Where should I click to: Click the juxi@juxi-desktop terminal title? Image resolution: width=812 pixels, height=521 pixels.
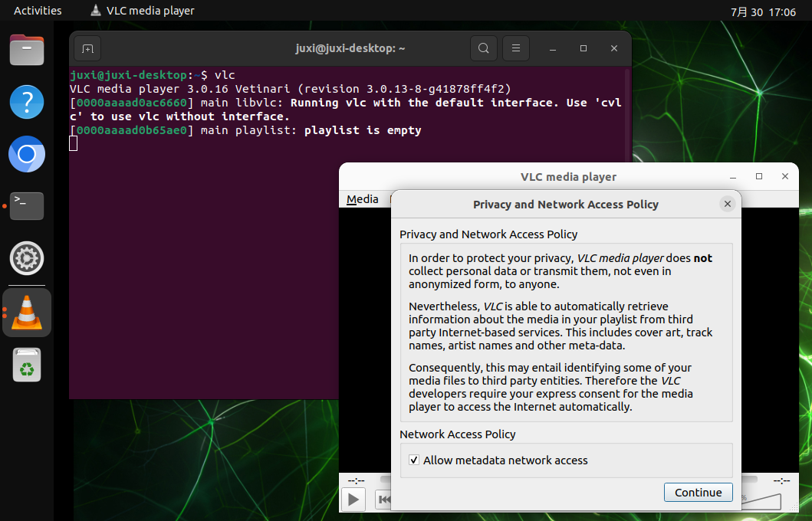(350, 48)
